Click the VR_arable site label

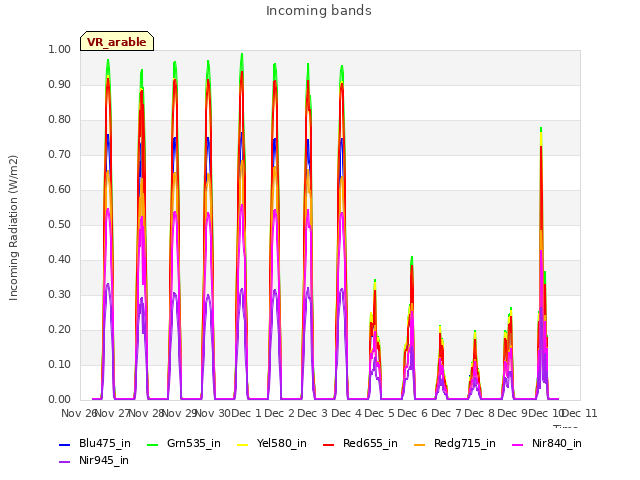pyautogui.click(x=117, y=42)
